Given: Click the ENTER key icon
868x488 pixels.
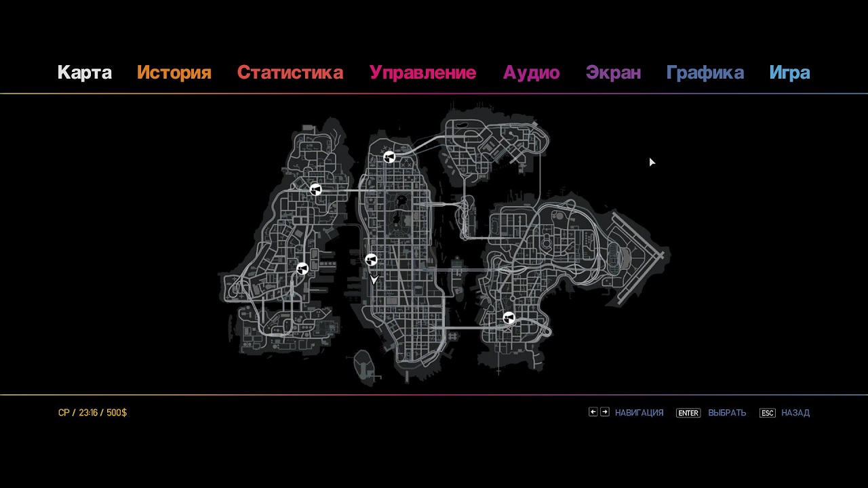Looking at the screenshot, I should (x=688, y=413).
